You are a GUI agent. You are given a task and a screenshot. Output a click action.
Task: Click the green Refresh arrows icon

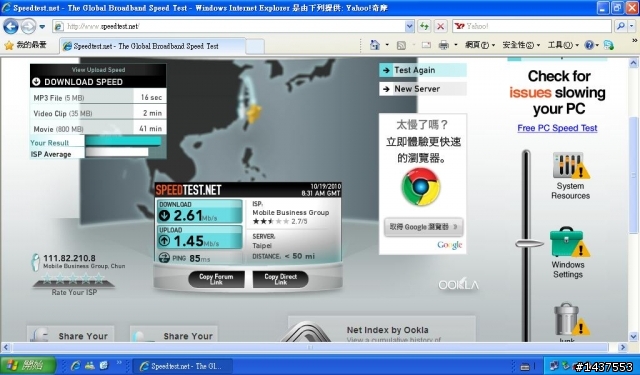click(424, 27)
